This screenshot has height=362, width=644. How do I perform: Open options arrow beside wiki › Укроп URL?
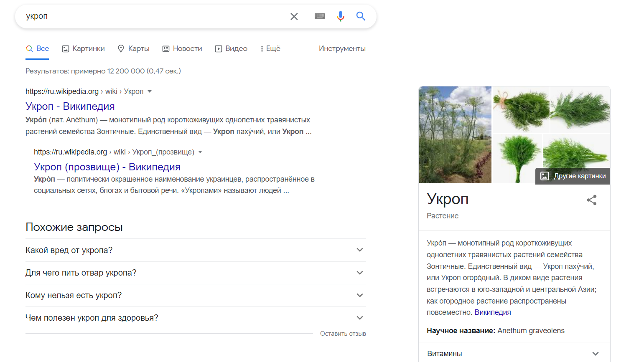[150, 91]
